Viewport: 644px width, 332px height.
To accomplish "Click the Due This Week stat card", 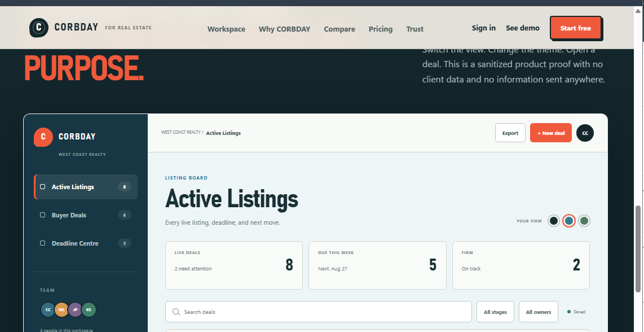I will 377,265.
